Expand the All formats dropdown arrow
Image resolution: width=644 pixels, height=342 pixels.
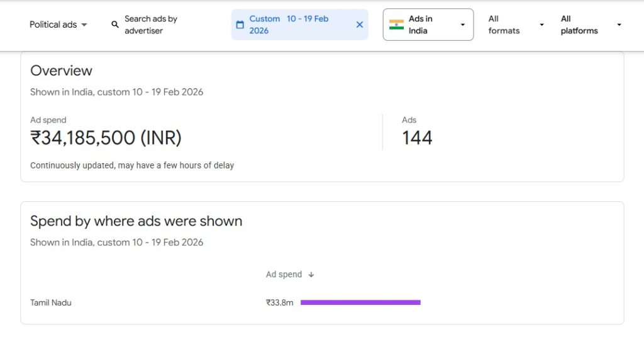[541, 25]
